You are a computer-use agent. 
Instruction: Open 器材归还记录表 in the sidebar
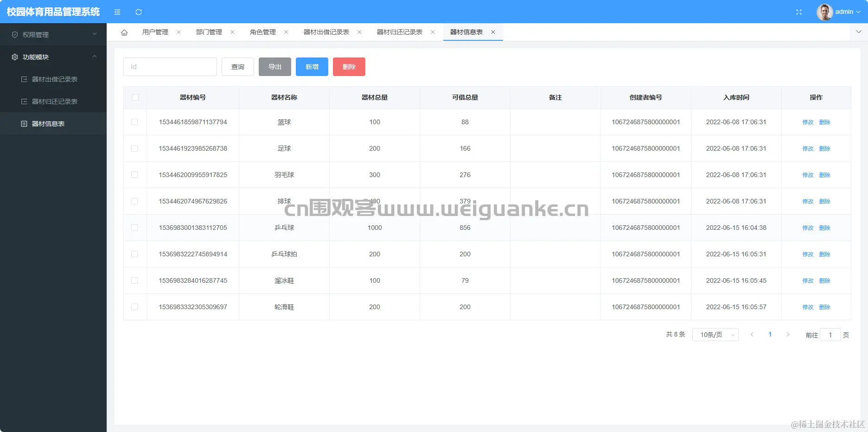pos(53,102)
